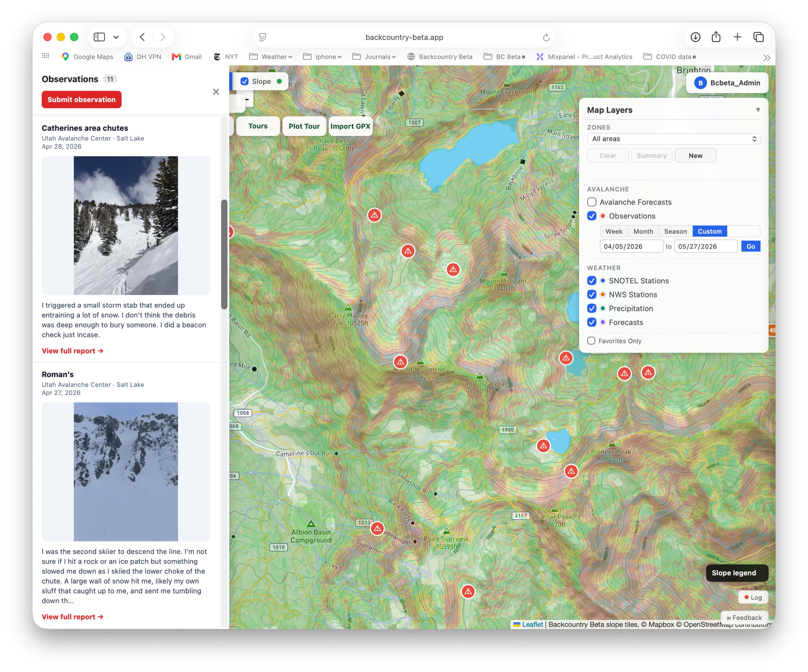
Task: Toggle the weather Forecasts checkbox
Action: (592, 322)
